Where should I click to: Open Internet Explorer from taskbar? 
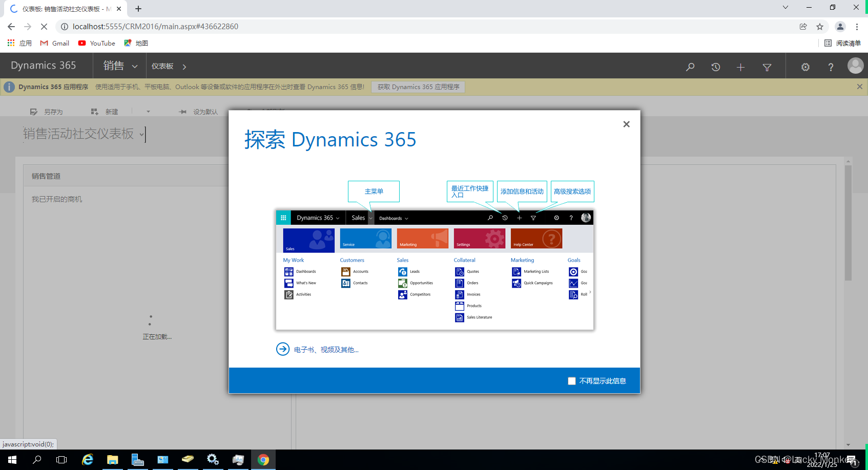tap(88, 460)
